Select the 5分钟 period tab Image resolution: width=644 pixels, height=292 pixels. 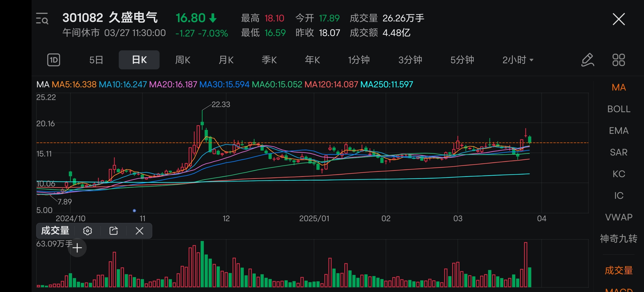[x=462, y=60]
